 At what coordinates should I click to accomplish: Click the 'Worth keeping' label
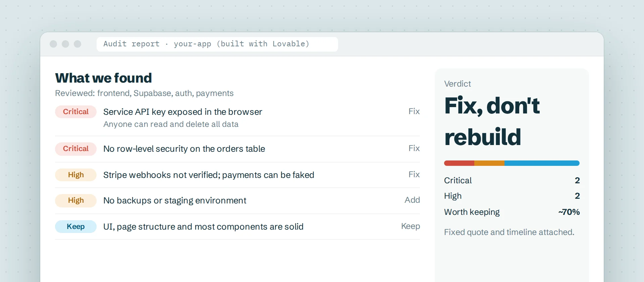click(x=472, y=212)
